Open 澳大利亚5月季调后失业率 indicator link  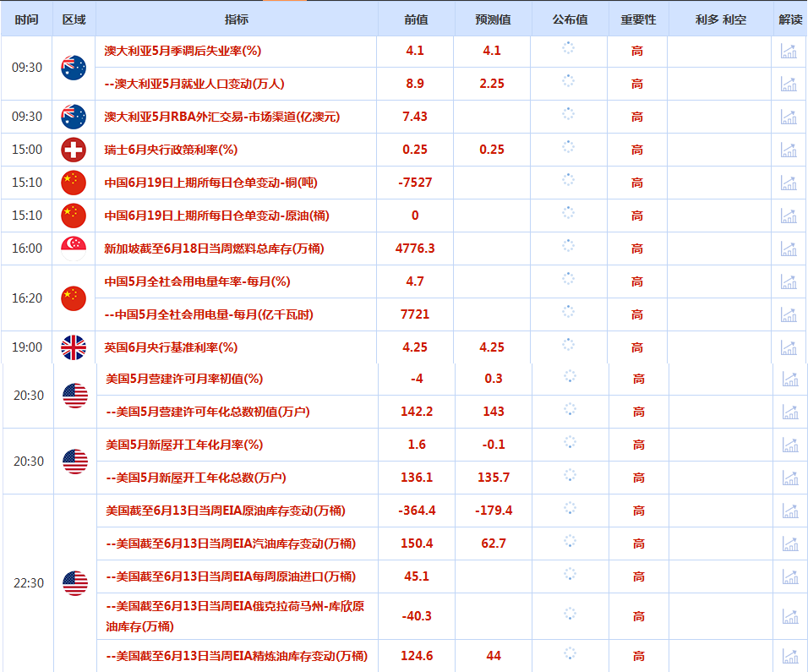183,51
